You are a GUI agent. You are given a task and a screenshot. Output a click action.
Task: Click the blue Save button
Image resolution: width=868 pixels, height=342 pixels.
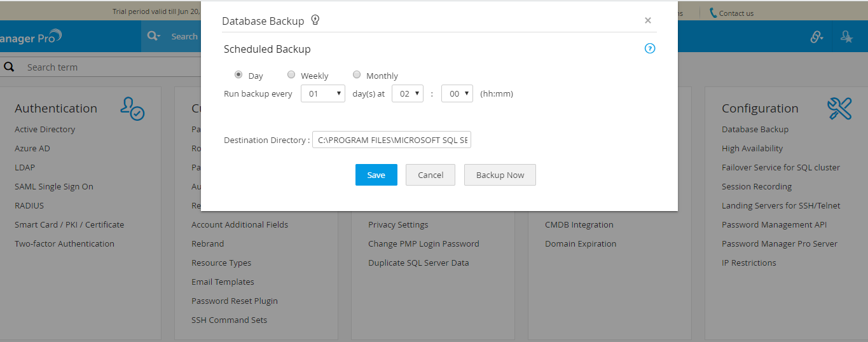pyautogui.click(x=376, y=175)
